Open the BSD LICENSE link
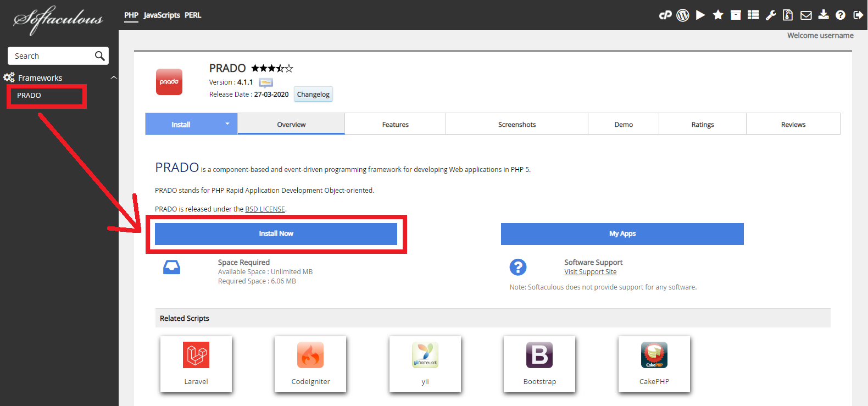868x406 pixels. [x=265, y=209]
